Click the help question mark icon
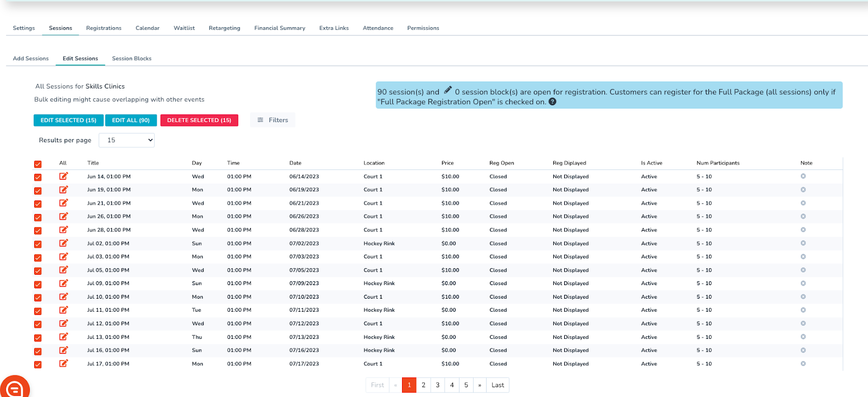 (552, 102)
